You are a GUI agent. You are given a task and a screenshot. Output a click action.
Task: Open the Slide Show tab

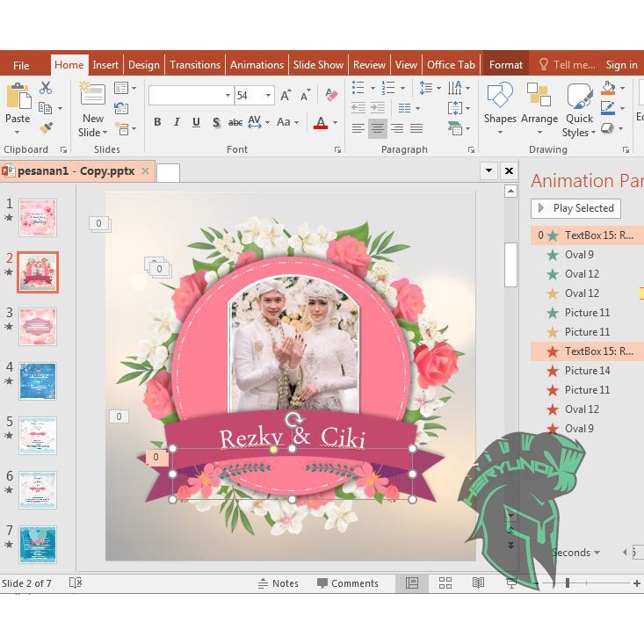318,65
